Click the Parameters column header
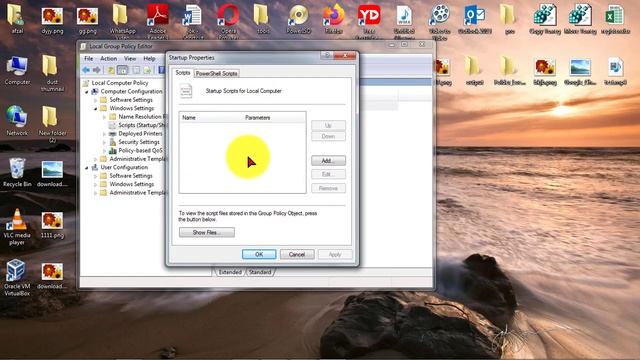Viewport: 640px width, 360px height. pyautogui.click(x=273, y=118)
